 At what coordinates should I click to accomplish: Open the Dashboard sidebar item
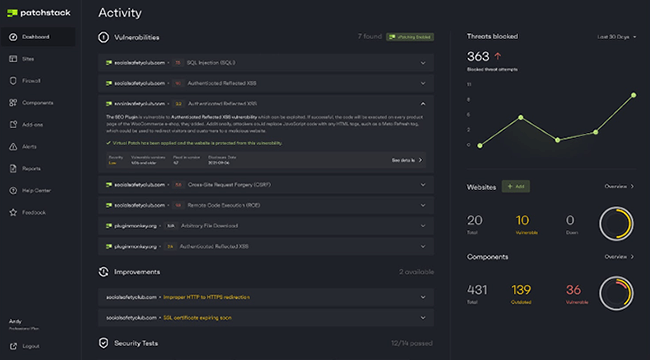38,37
